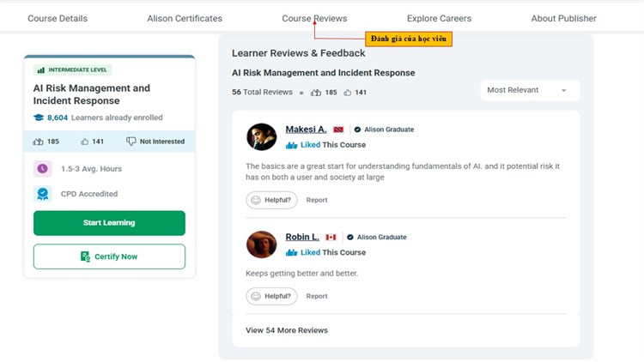The width and height of the screenshot is (644, 362).
Task: Click the sidebar course title AI Risk Management
Action: (x=92, y=94)
